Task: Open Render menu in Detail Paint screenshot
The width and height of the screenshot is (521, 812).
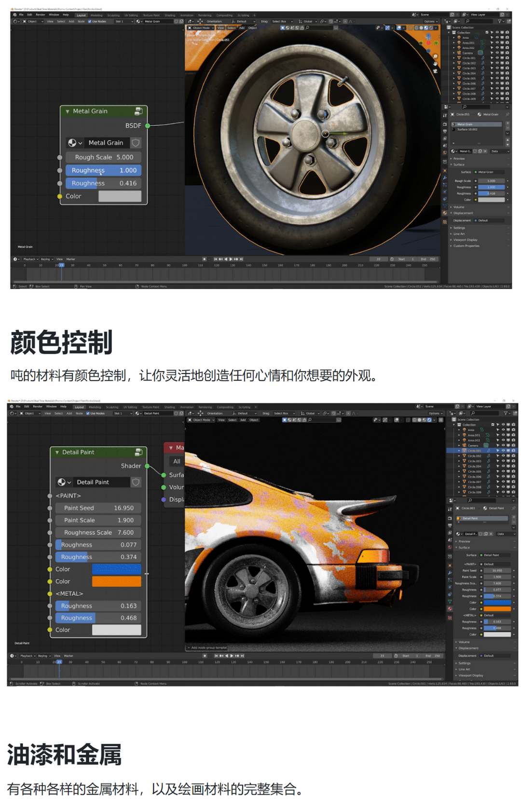Action: pos(38,407)
